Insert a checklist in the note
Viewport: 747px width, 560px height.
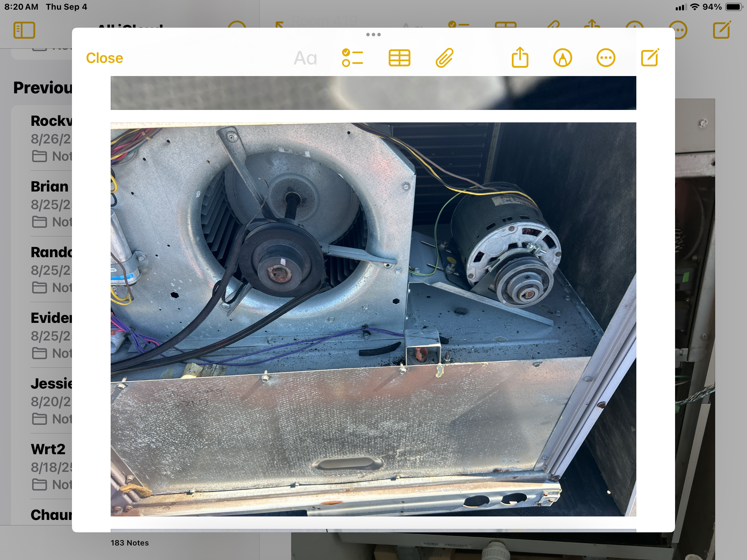point(352,58)
